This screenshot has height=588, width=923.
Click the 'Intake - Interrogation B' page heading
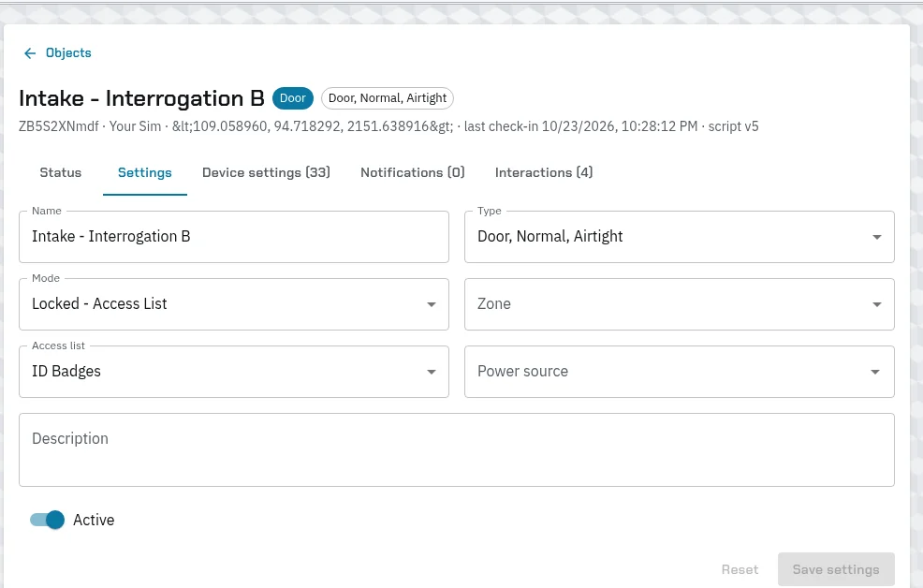coord(141,98)
